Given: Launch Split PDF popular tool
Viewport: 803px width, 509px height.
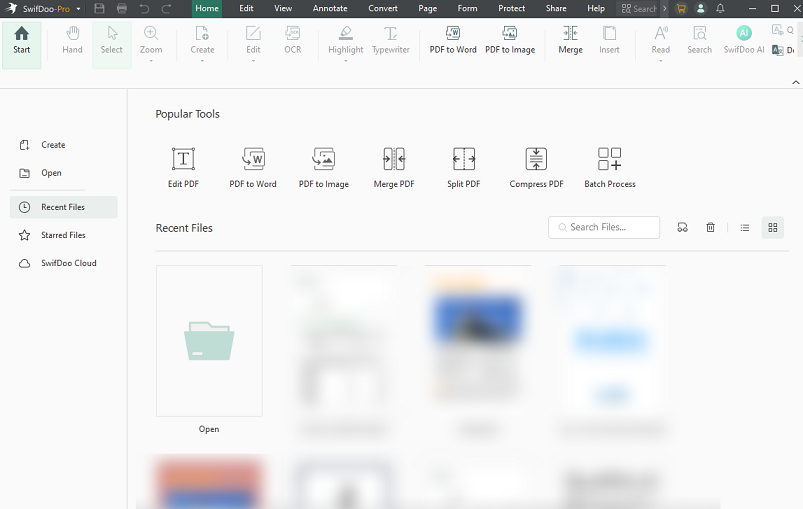Looking at the screenshot, I should (463, 167).
